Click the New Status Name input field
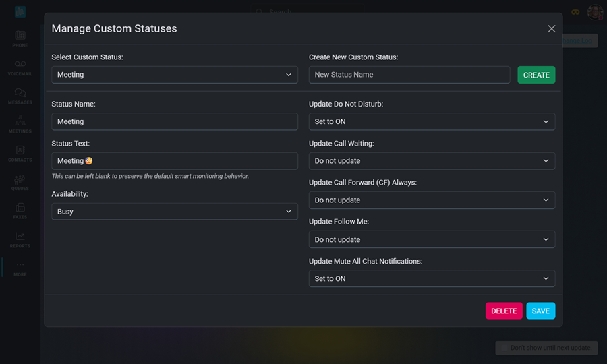 click(409, 75)
